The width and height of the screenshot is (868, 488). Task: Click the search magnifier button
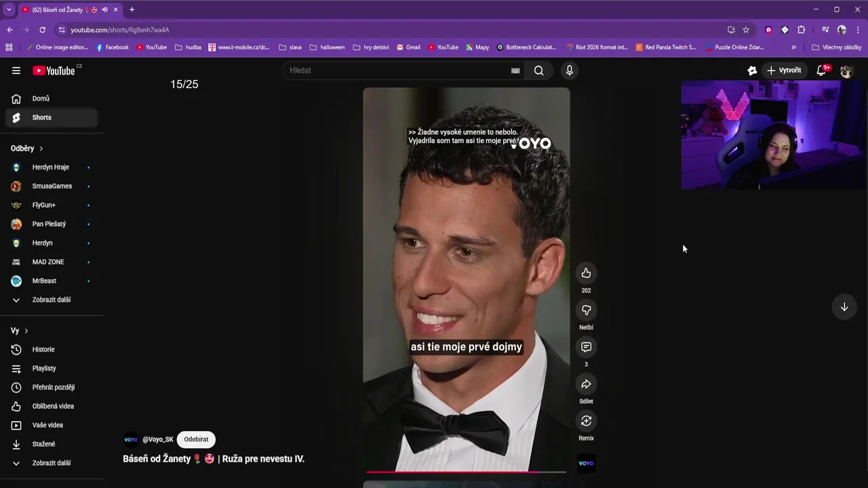tap(538, 70)
